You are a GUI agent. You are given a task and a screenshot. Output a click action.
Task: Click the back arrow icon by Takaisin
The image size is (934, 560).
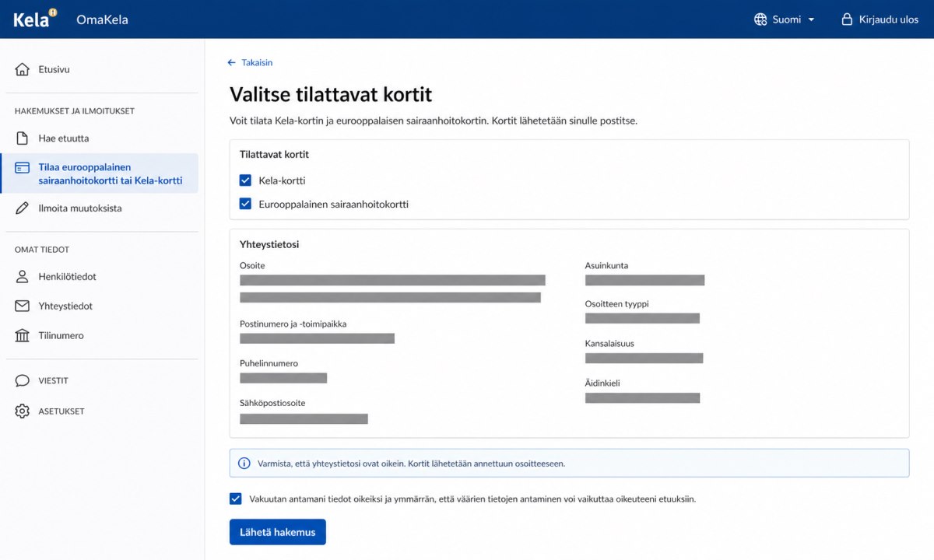coord(231,62)
